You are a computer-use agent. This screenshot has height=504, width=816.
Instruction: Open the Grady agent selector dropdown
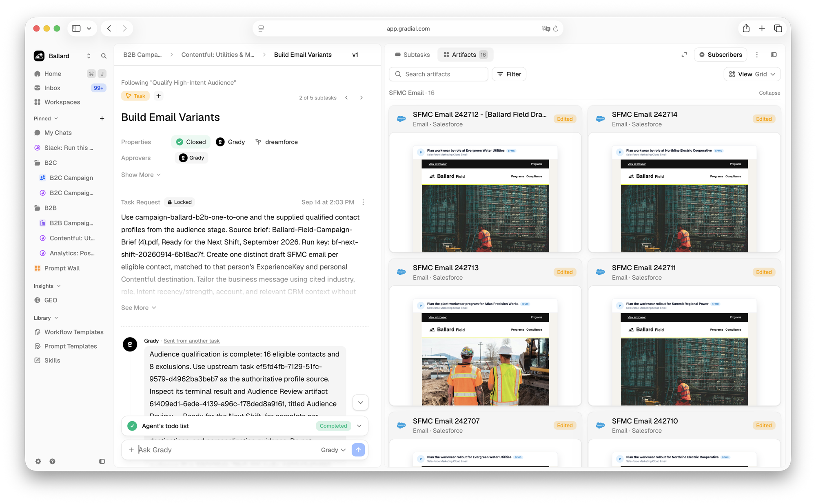point(333,450)
